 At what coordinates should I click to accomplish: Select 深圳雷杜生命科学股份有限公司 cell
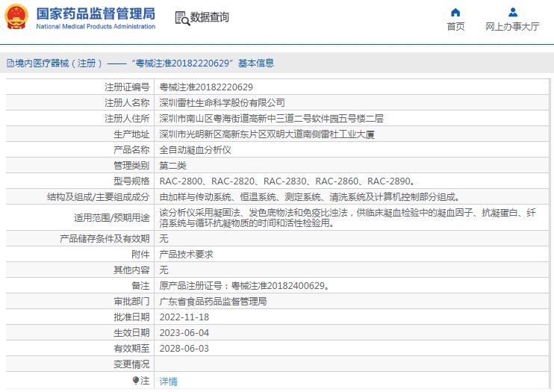click(x=222, y=103)
